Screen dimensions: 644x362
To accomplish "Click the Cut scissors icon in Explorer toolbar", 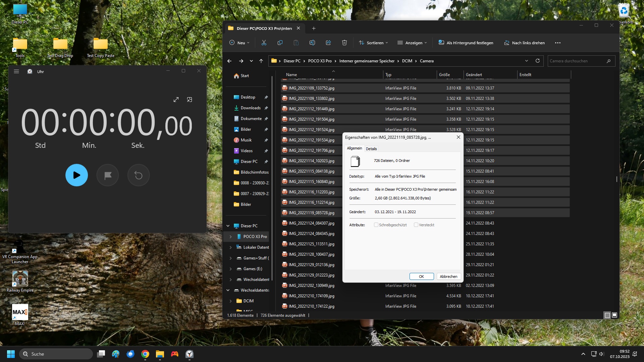I will click(x=264, y=43).
